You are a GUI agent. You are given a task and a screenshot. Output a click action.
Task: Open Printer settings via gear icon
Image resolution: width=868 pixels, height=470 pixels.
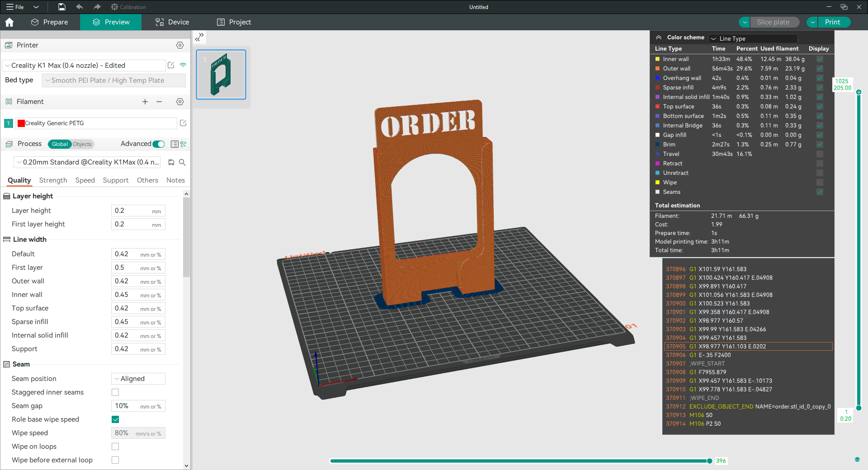pyautogui.click(x=180, y=45)
